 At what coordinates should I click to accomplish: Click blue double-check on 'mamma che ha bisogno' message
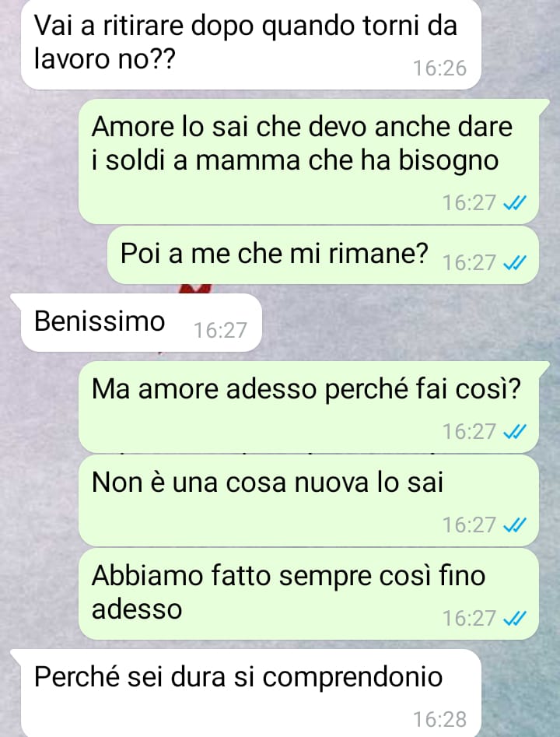pyautogui.click(x=514, y=203)
